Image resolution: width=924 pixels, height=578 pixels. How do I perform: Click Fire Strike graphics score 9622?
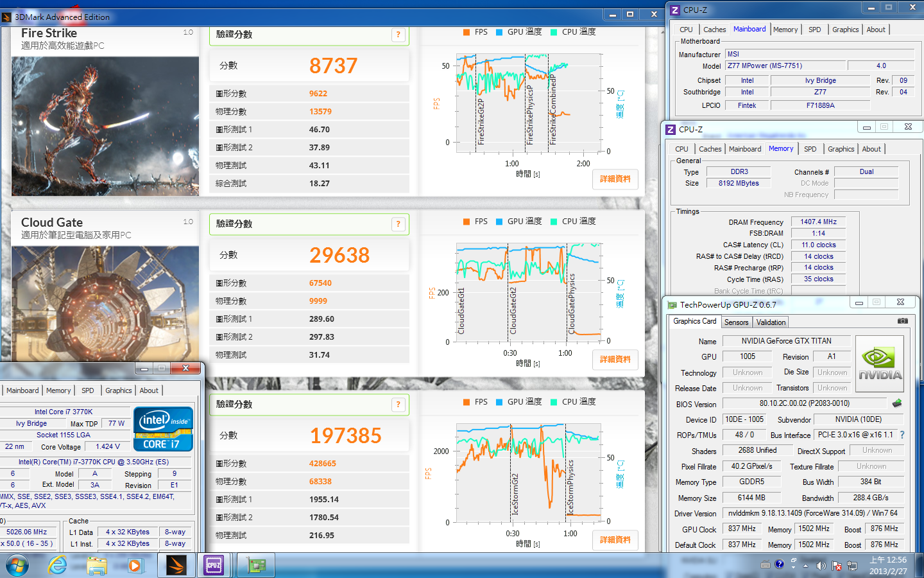click(x=318, y=93)
